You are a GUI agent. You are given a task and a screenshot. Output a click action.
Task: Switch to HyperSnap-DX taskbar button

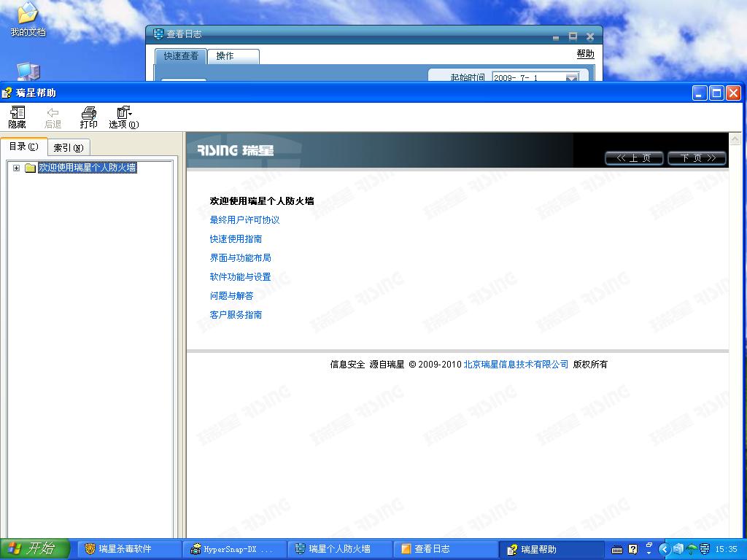pyautogui.click(x=234, y=550)
